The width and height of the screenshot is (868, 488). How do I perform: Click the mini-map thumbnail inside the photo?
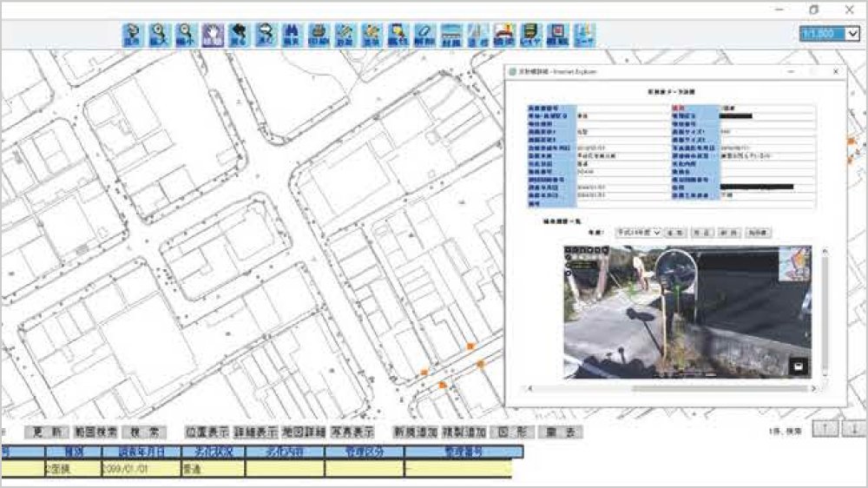(x=795, y=264)
